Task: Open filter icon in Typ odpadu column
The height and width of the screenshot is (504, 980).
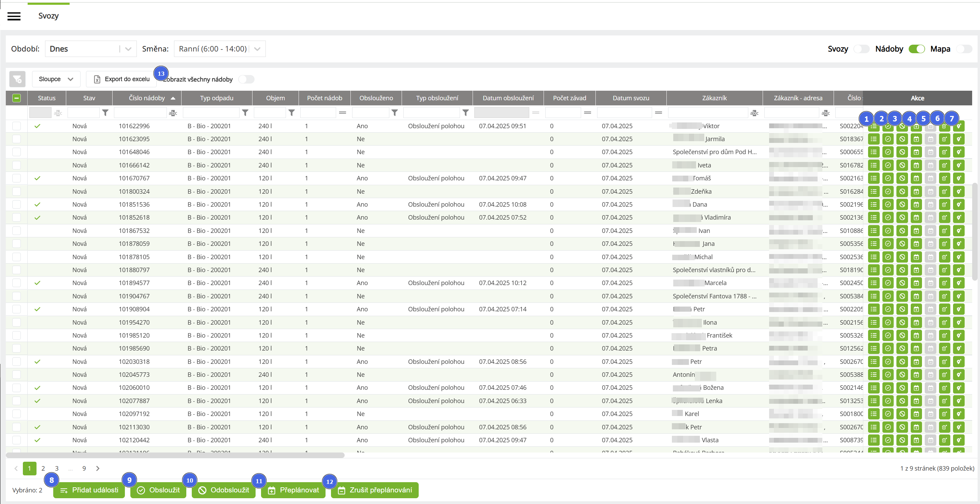Action: tap(245, 113)
